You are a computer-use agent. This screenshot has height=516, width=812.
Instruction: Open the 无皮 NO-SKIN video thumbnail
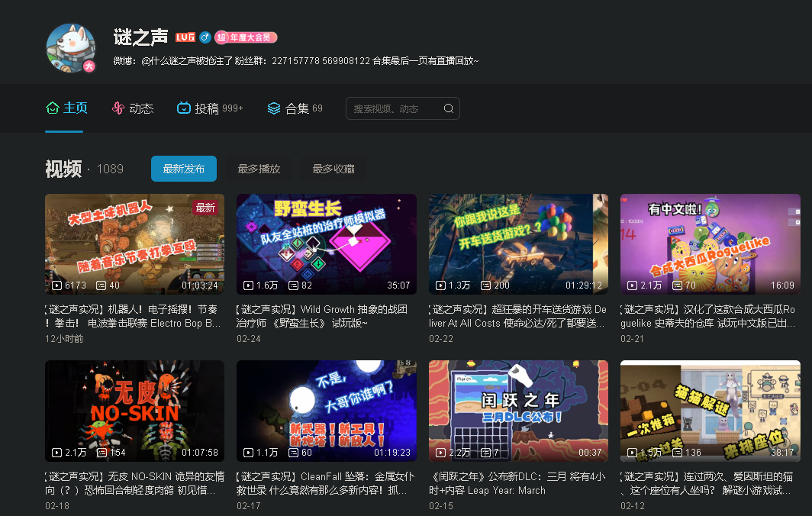coord(134,411)
